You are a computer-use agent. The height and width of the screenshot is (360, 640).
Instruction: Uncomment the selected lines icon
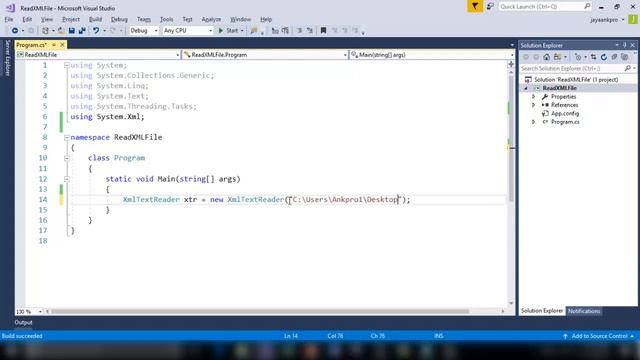point(310,31)
